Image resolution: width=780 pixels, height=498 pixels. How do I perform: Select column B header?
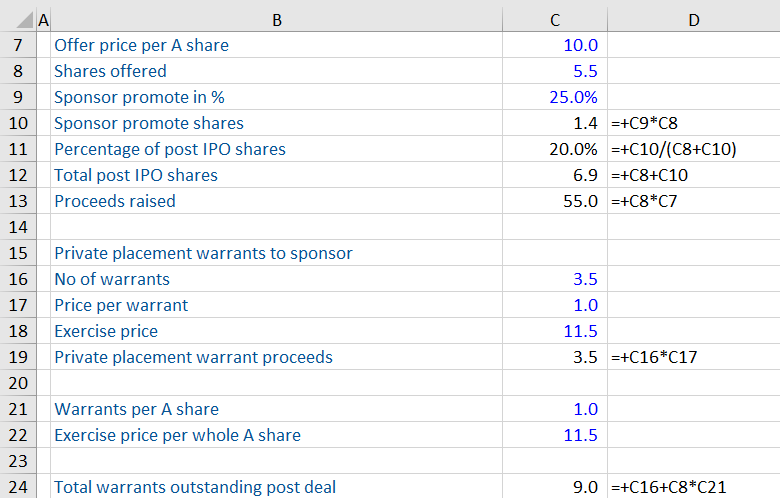277,18
